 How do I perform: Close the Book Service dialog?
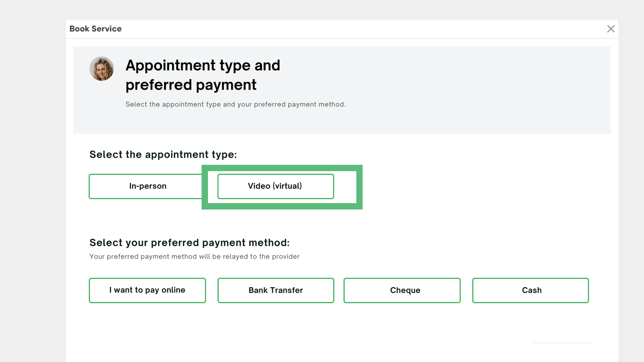point(611,29)
